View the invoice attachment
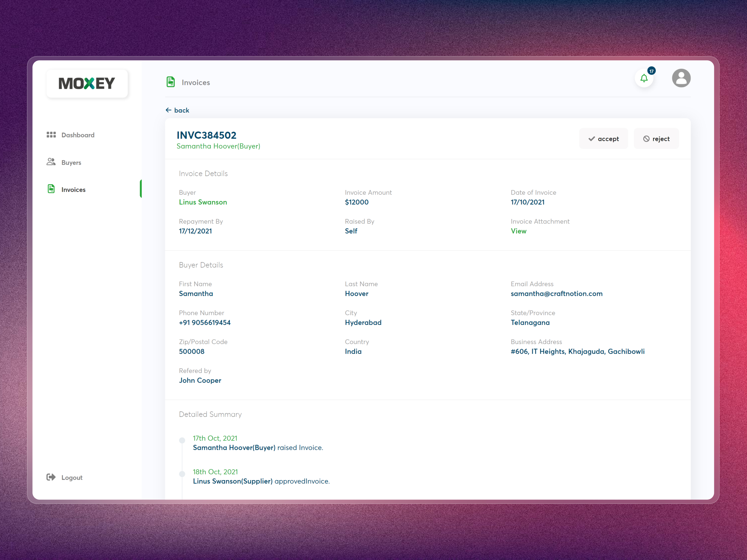747x560 pixels. point(518,231)
